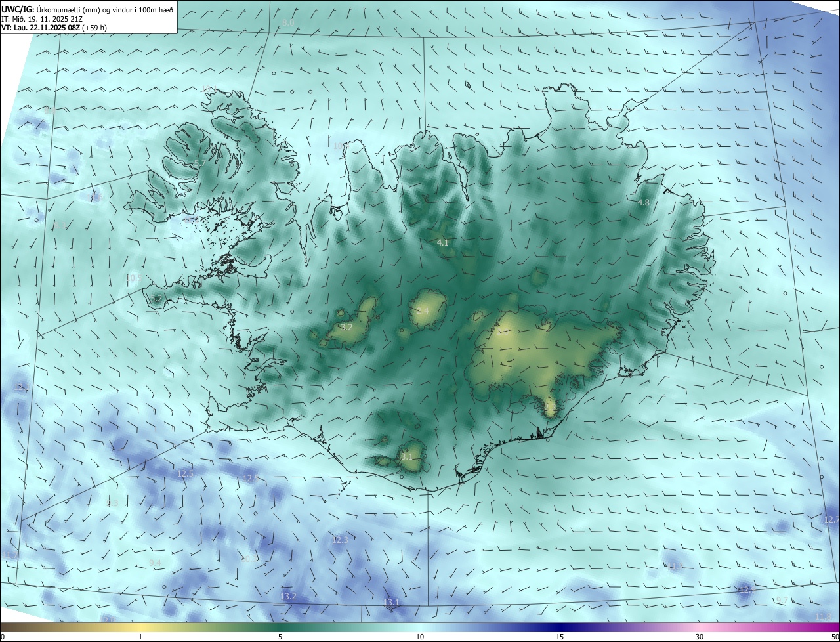Click the '12.3' value label over the sea
This screenshot has height=642, width=840.
coord(340,540)
